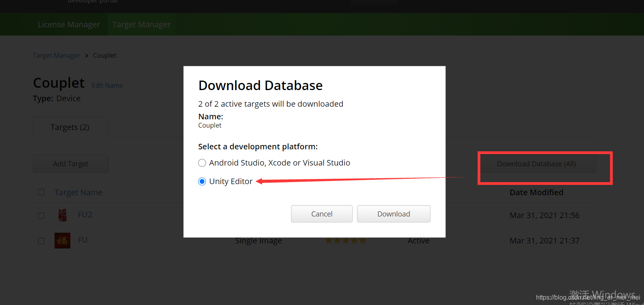Click Download Database (All) button
Screen dimensions: 644x305
click(x=536, y=164)
